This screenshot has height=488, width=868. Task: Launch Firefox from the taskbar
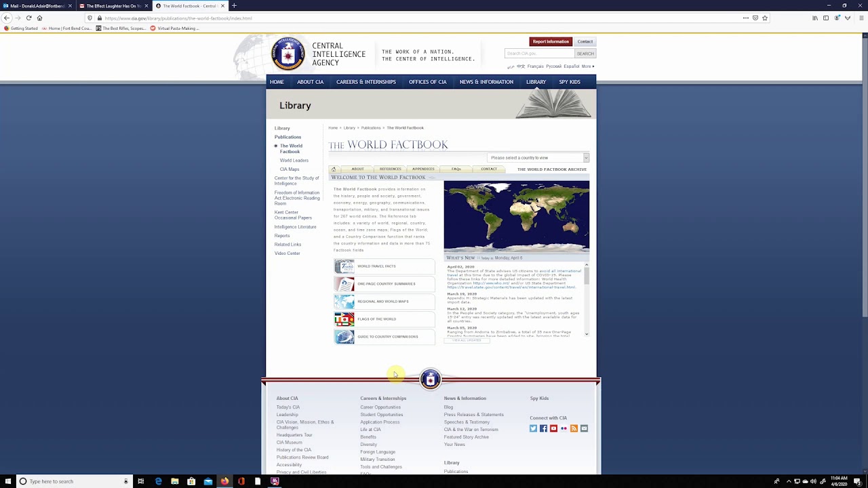click(x=224, y=481)
